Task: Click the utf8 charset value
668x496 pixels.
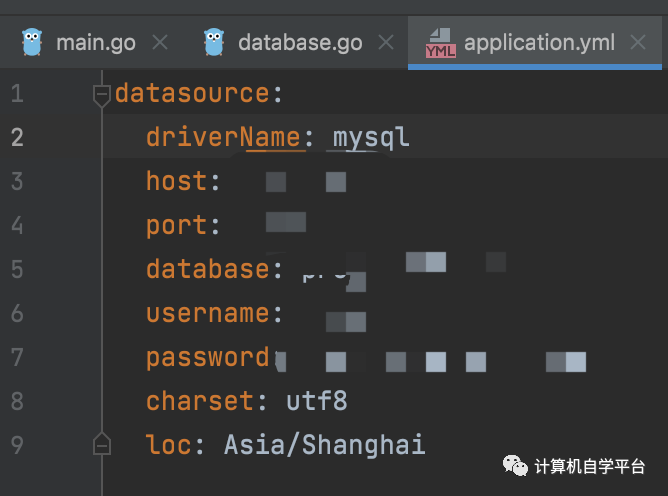Action: 316,401
